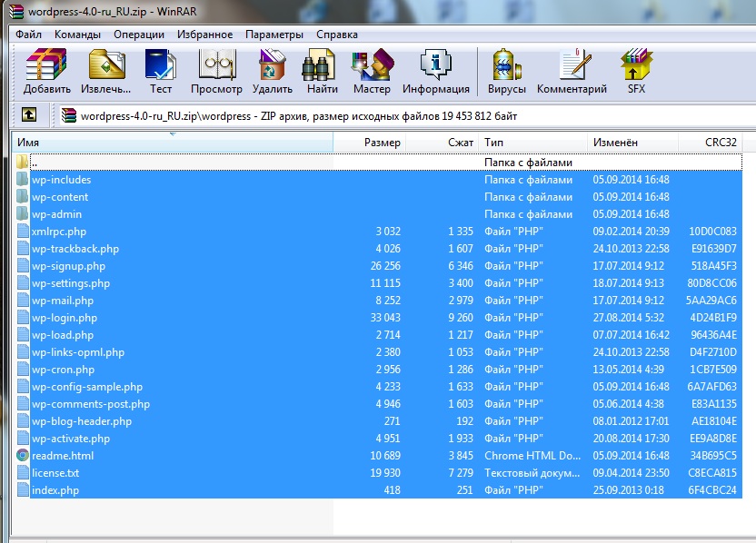Open the Справка menu
Screen dimensions: 756x543
coord(336,35)
